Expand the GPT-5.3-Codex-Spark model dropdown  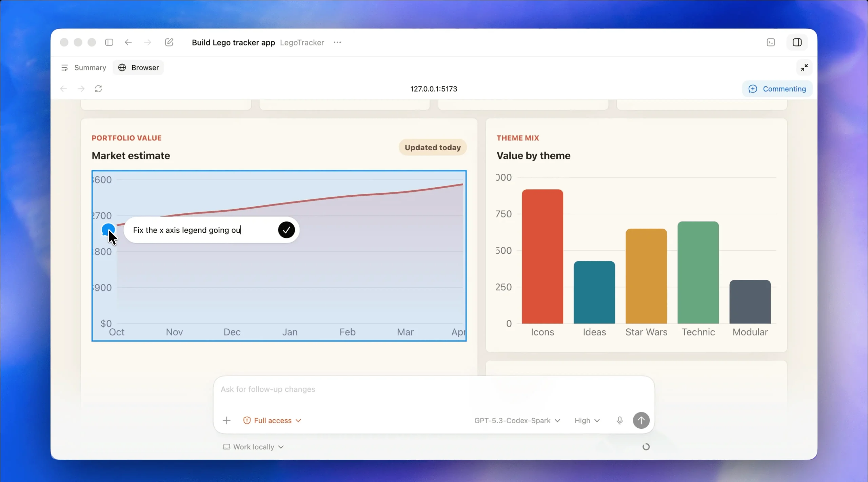(517, 420)
